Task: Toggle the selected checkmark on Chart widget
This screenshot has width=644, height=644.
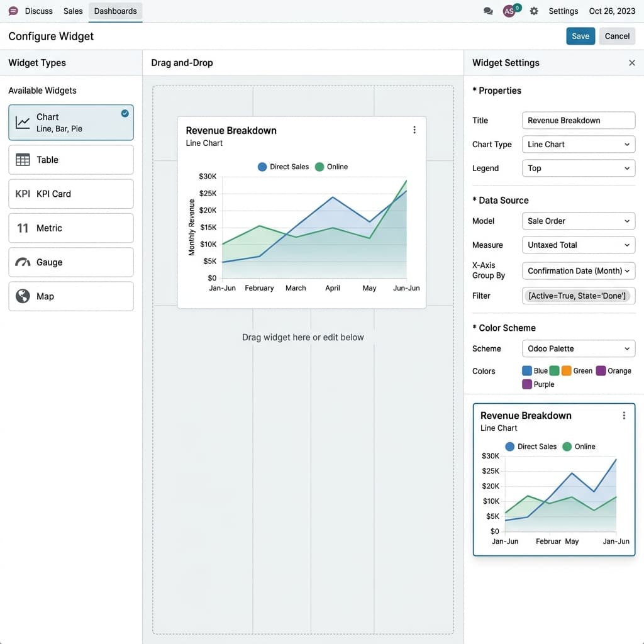Action: click(125, 113)
